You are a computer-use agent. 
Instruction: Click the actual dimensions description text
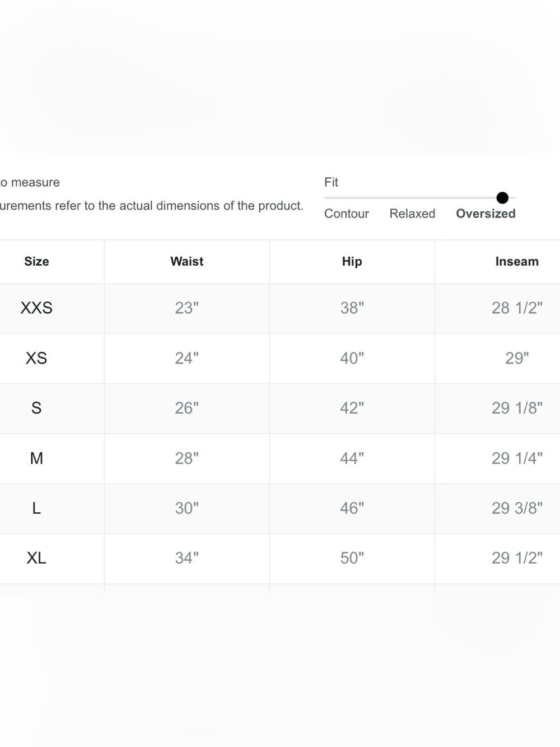click(152, 206)
